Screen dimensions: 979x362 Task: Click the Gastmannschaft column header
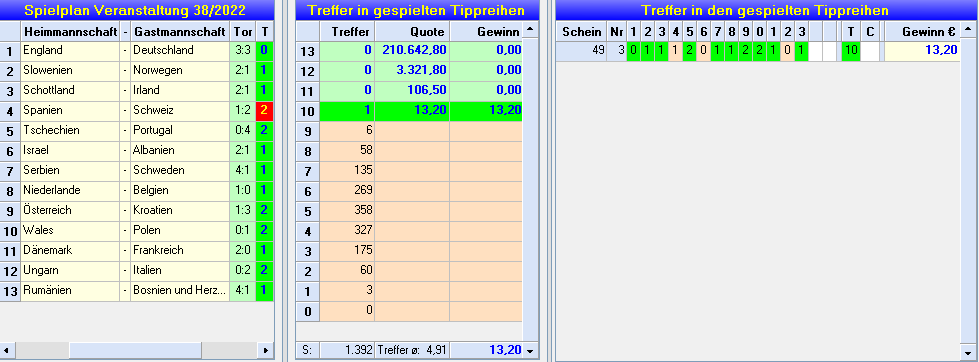tap(180, 31)
